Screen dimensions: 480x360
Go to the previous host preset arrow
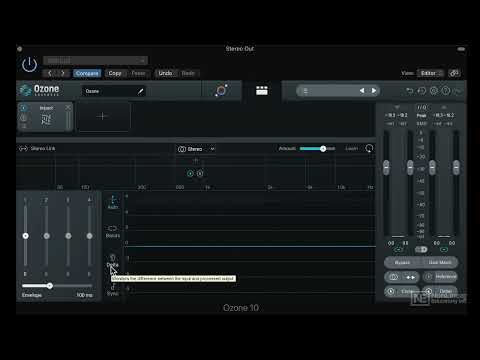pyautogui.click(x=50, y=73)
